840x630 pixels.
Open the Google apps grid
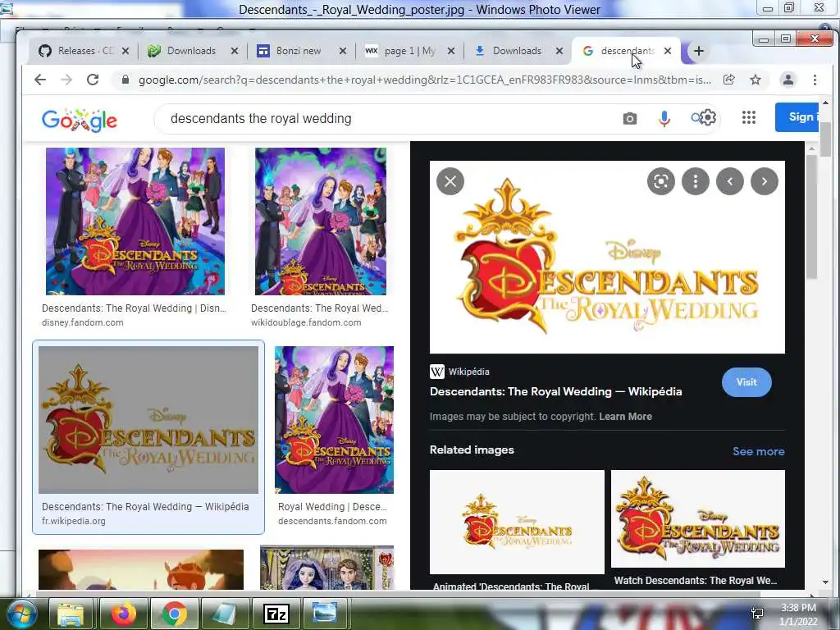click(749, 117)
